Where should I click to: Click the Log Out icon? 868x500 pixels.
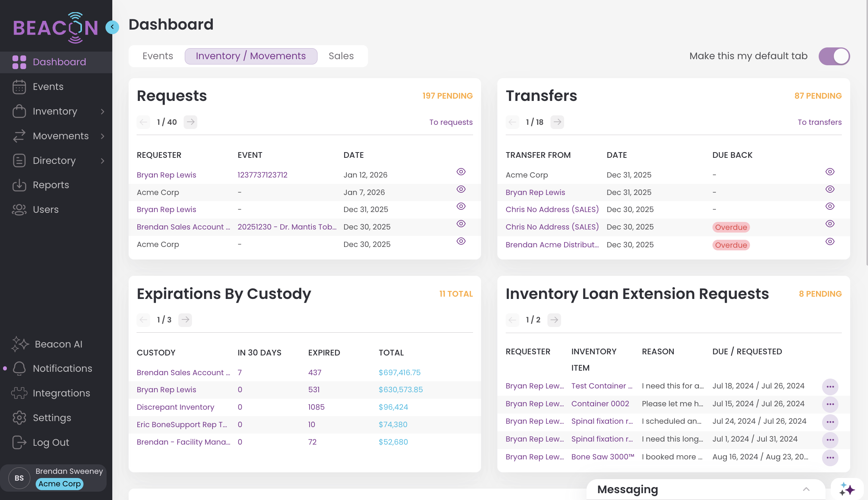19,442
